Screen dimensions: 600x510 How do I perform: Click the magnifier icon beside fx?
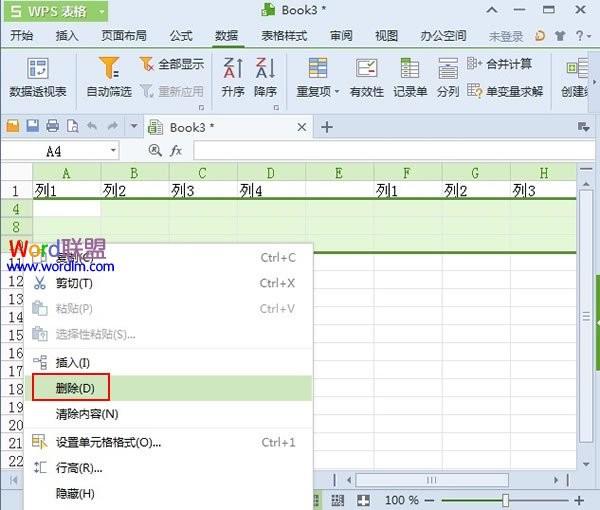tap(155, 150)
